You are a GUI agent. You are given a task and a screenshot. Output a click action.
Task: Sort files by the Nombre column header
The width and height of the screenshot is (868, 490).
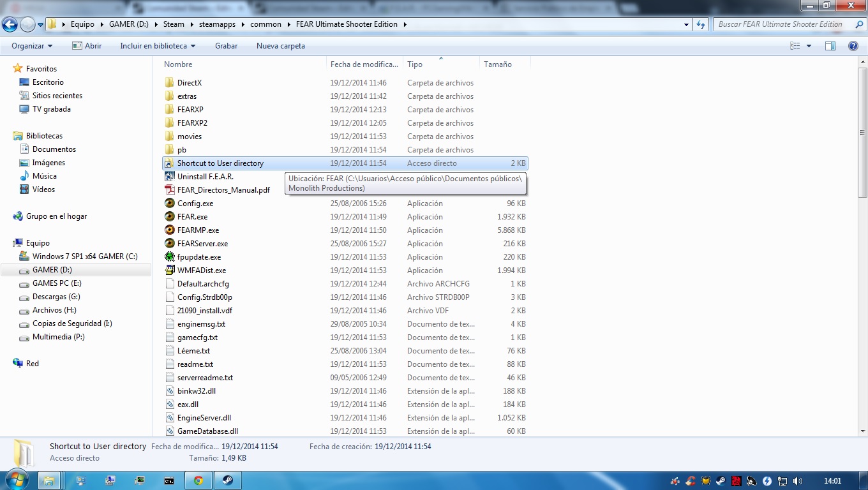[x=178, y=64]
